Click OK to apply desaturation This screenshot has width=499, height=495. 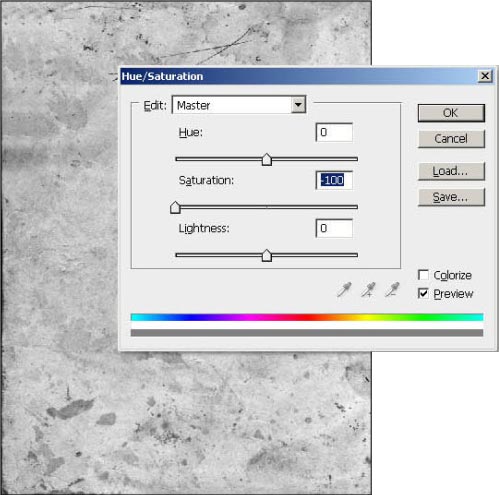point(451,113)
